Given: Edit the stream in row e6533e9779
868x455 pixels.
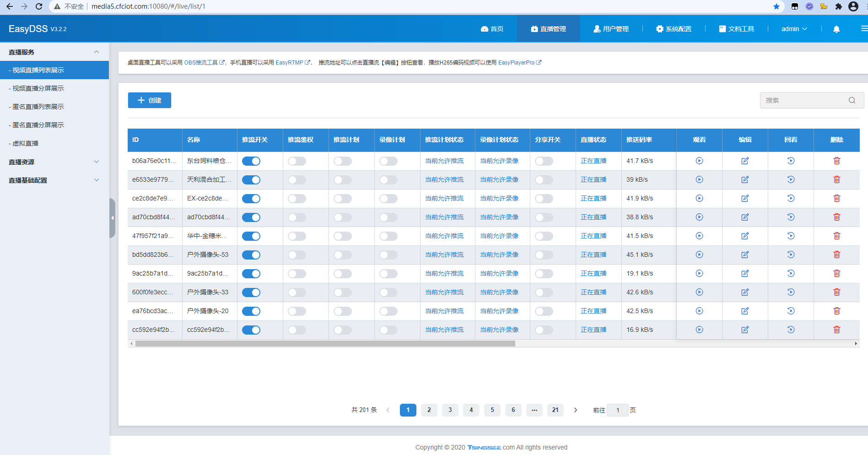Looking at the screenshot, I should (745, 179).
